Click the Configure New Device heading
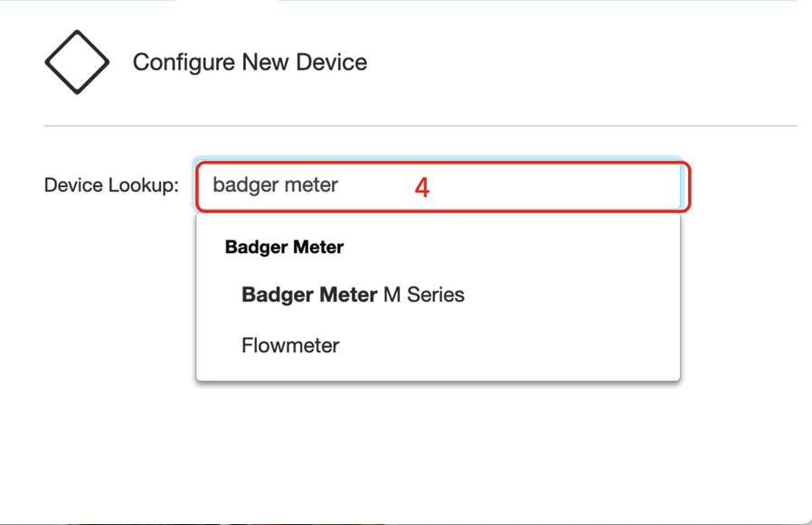Screen dimensions: 812x525 pos(250,62)
